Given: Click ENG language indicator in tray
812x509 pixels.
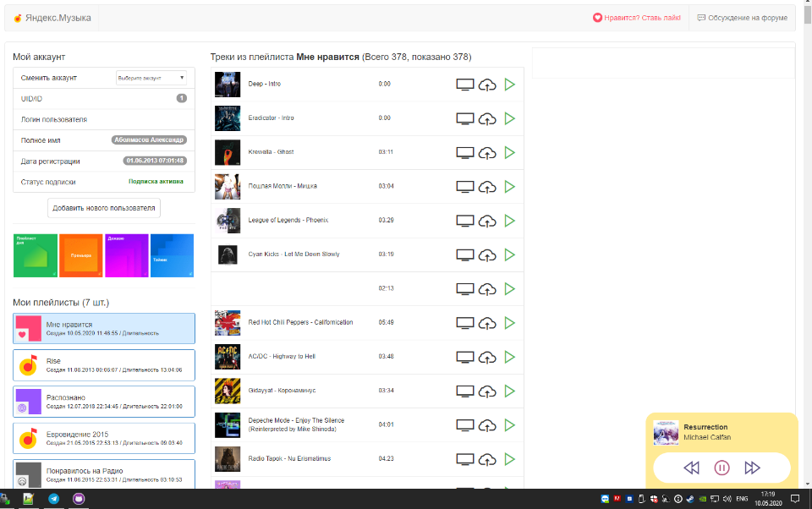Looking at the screenshot, I should [742, 499].
